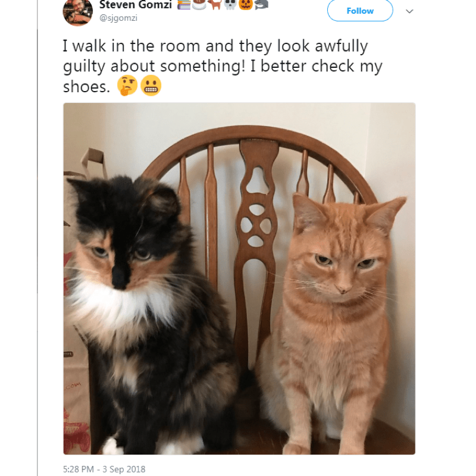The image size is (476, 476).
Task: Click the books emoji after the name
Action: [184, 5]
